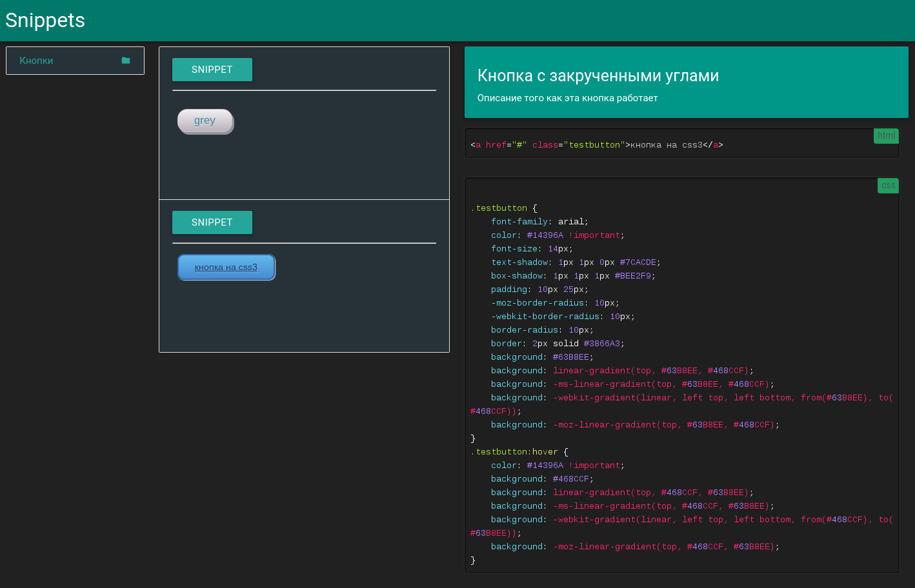Click the folder icon next to Кнопки
Image resolution: width=915 pixels, height=588 pixels.
pyautogui.click(x=126, y=61)
